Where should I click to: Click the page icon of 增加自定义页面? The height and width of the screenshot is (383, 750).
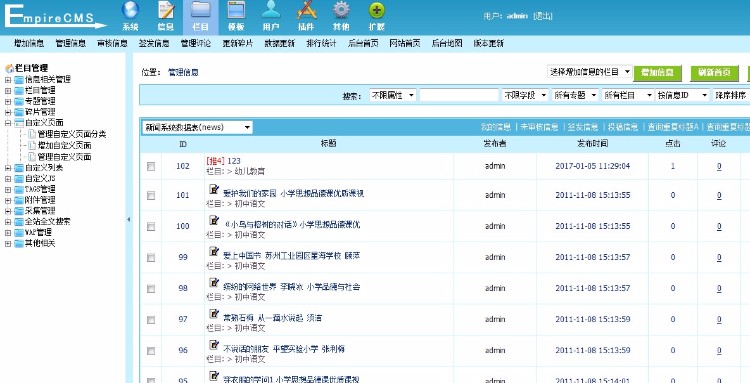click(32, 145)
